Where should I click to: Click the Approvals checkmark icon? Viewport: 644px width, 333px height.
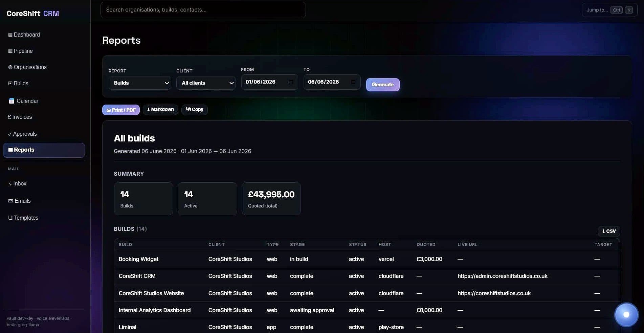pyautogui.click(x=10, y=134)
